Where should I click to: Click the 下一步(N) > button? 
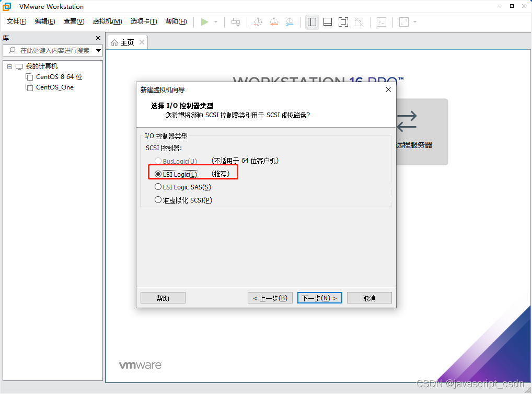click(320, 298)
